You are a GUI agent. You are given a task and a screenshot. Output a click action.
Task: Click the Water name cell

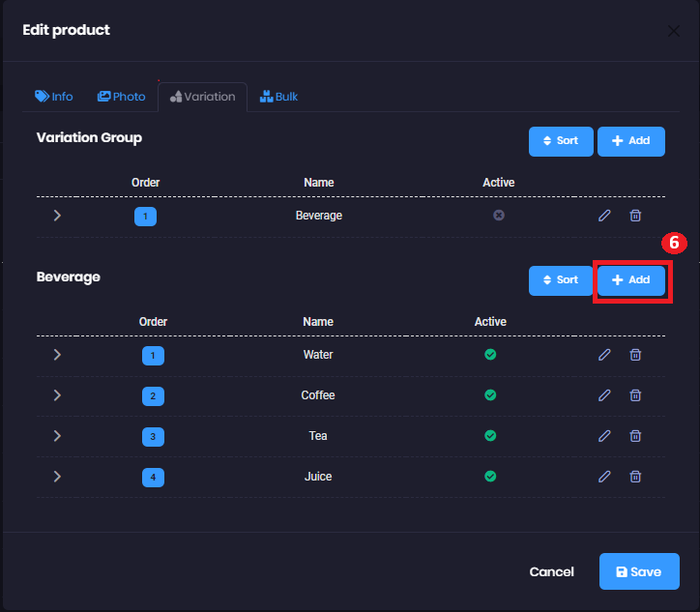tap(318, 355)
